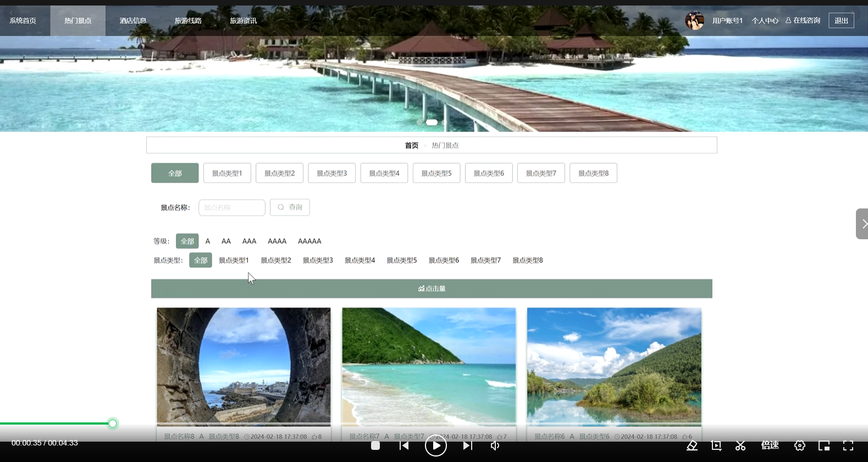
Task: Click the user avatar picture
Action: pyautogui.click(x=694, y=20)
